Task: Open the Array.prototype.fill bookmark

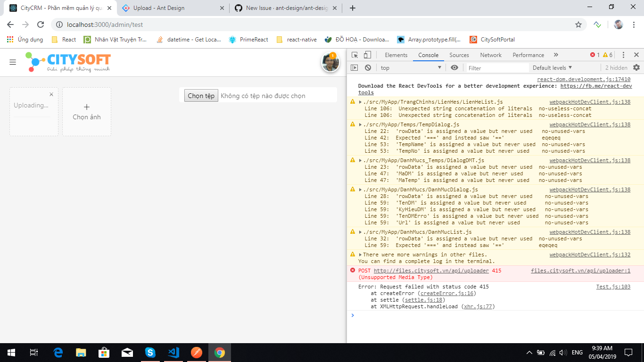Action: click(429, 40)
